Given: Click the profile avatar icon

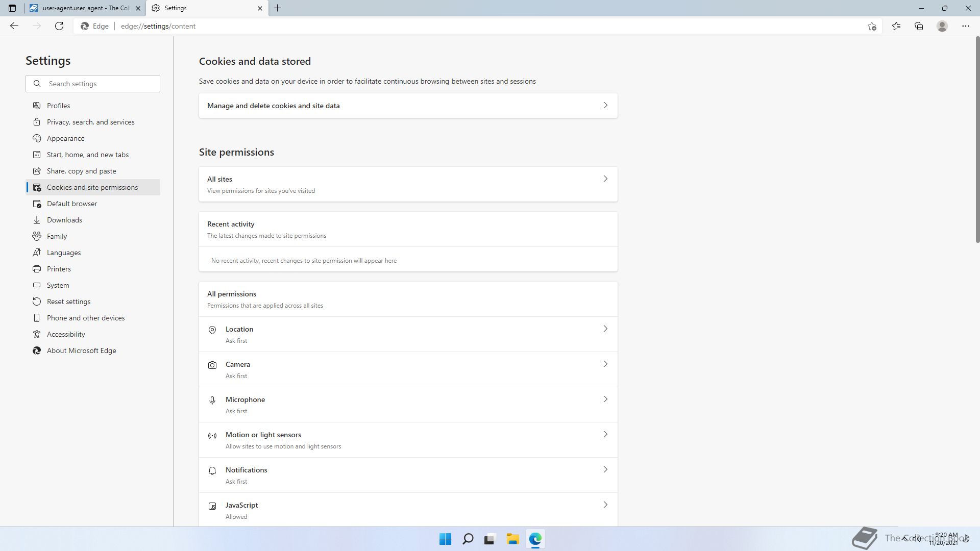Looking at the screenshot, I should click(x=942, y=26).
